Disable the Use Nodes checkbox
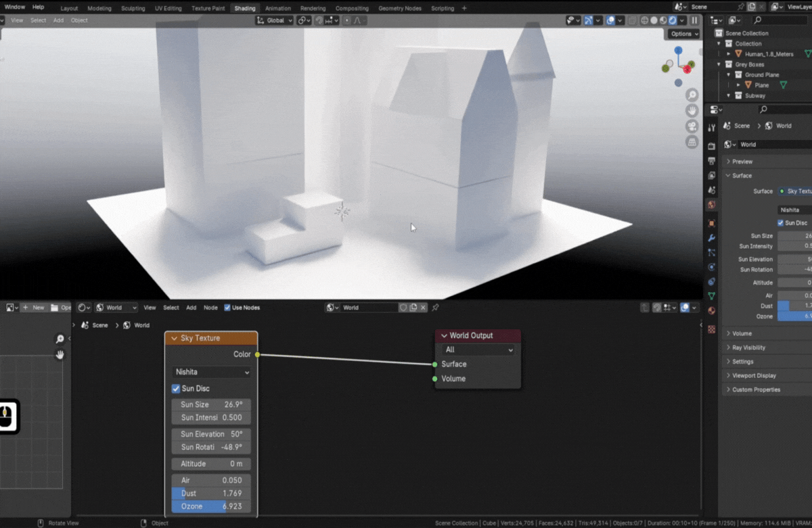The height and width of the screenshot is (528, 812). tap(227, 308)
